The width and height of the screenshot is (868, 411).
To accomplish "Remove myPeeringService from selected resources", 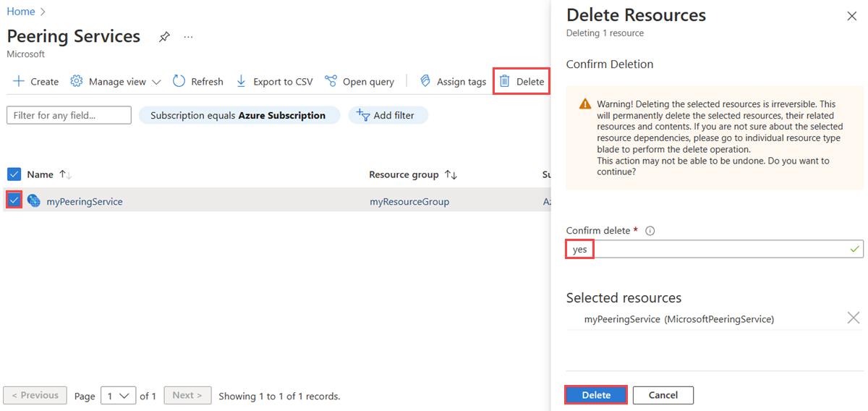I will (854, 318).
